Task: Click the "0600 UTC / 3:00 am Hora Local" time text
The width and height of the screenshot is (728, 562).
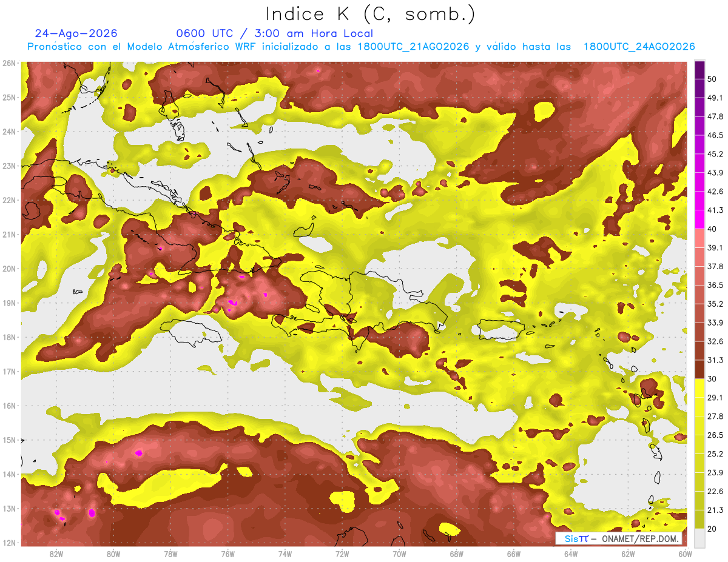Action: (x=275, y=33)
